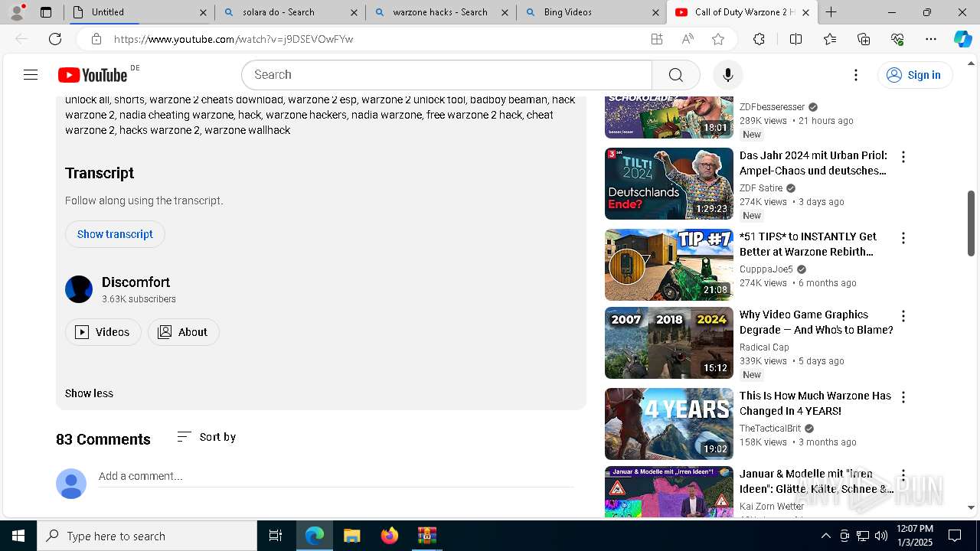Click the Add a comment field
980x551 pixels.
[336, 476]
